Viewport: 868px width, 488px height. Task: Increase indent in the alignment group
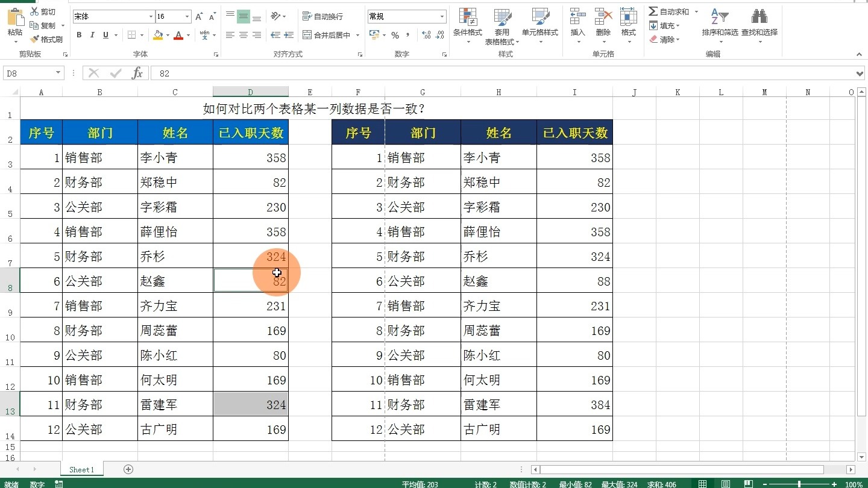[289, 35]
